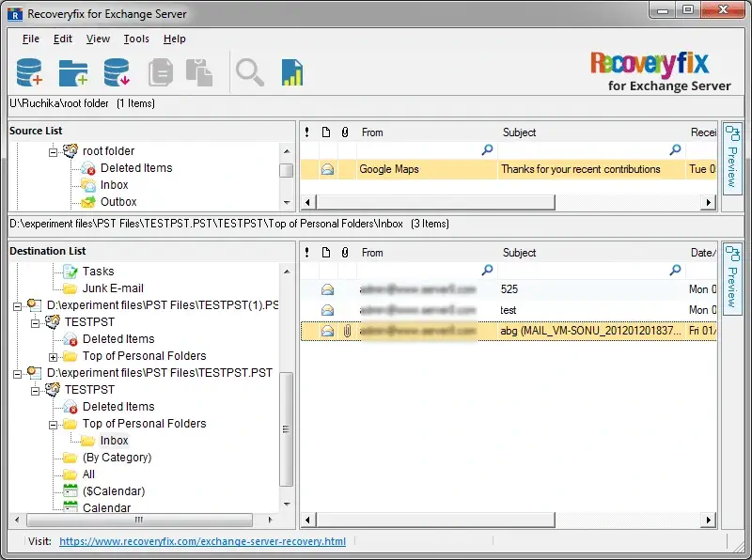Click the Add Destination folder toolbar icon

73,73
